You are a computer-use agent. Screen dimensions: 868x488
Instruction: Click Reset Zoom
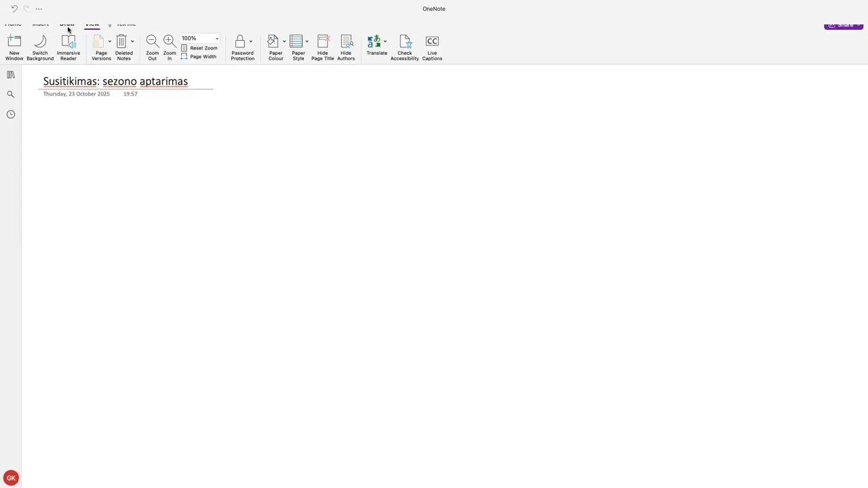[199, 48]
